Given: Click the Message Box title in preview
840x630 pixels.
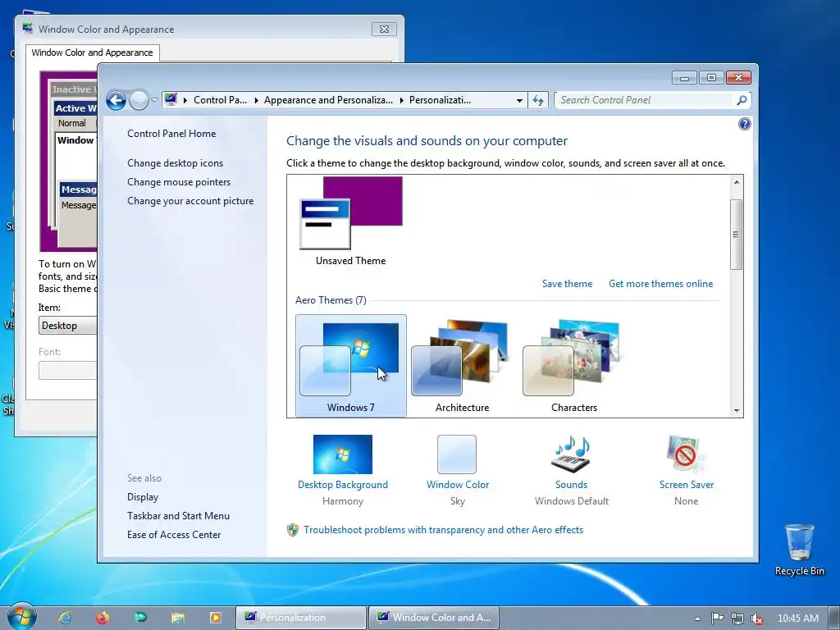Looking at the screenshot, I should click(x=78, y=189).
